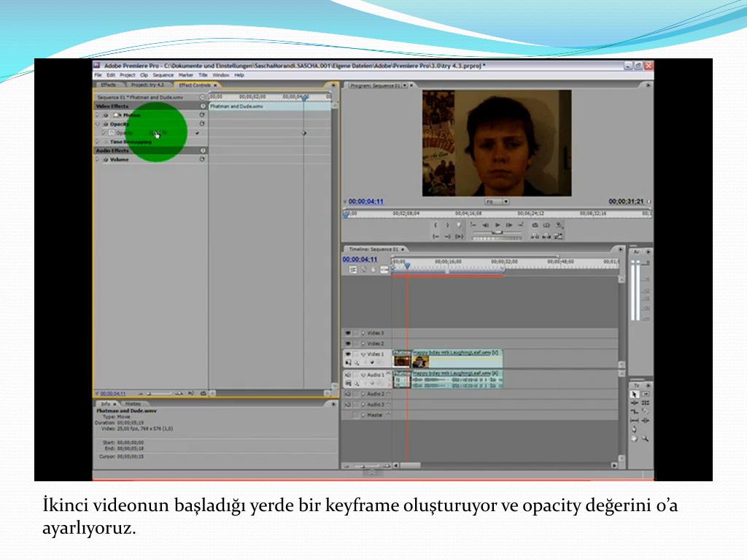Click the Loop button in Program monitor
Screen dimensions: 747x560
(x=535, y=225)
